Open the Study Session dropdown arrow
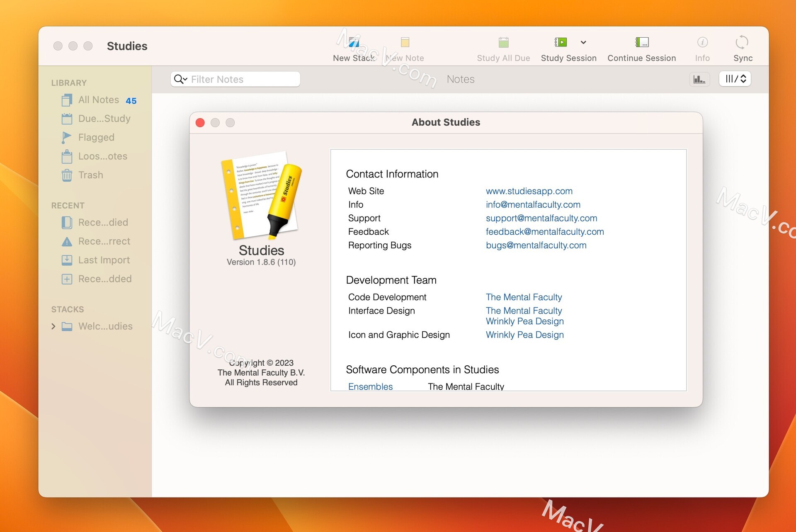Viewport: 796px width, 532px height. (x=583, y=42)
